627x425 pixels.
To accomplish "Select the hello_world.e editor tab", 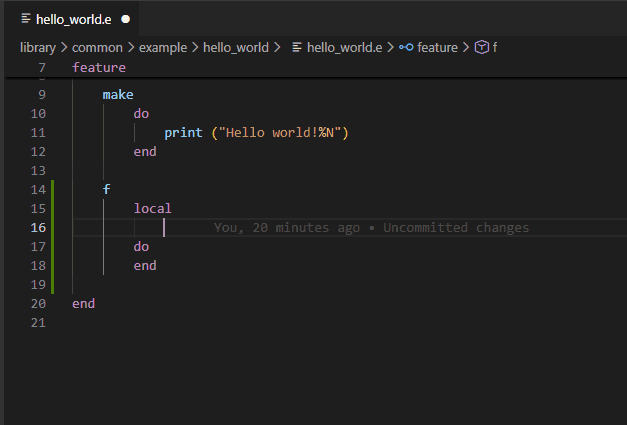I will click(x=74, y=19).
